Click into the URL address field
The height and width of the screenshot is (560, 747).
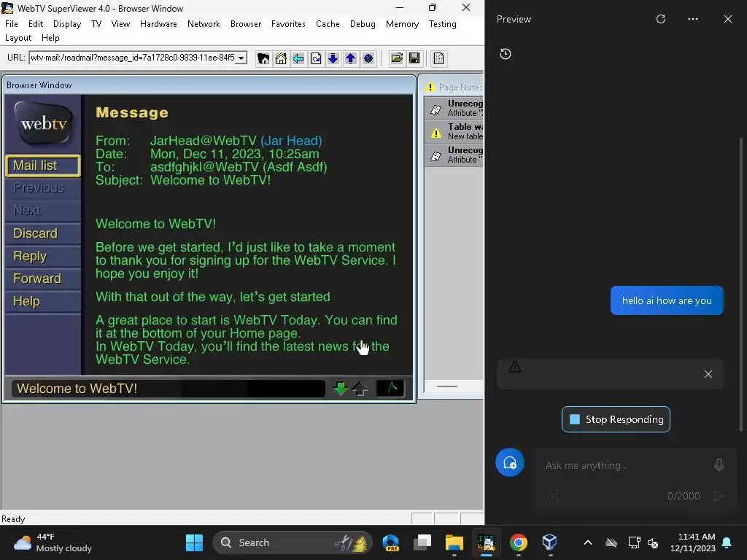pos(133,58)
